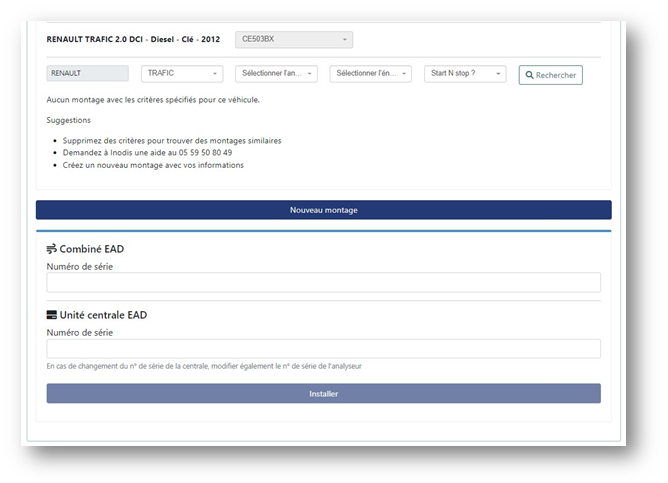This screenshot has width=668, height=483.
Task: Click the 'Supprimez des critères' suggestion
Action: (171, 141)
